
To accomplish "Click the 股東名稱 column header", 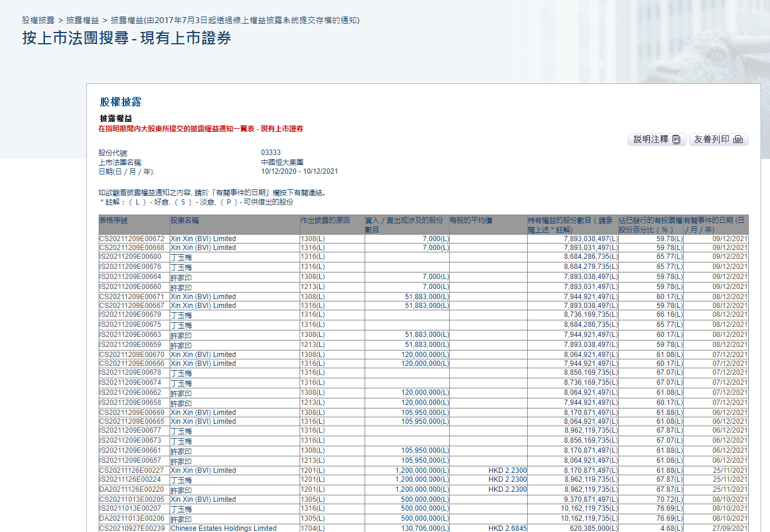I will pos(184,220).
